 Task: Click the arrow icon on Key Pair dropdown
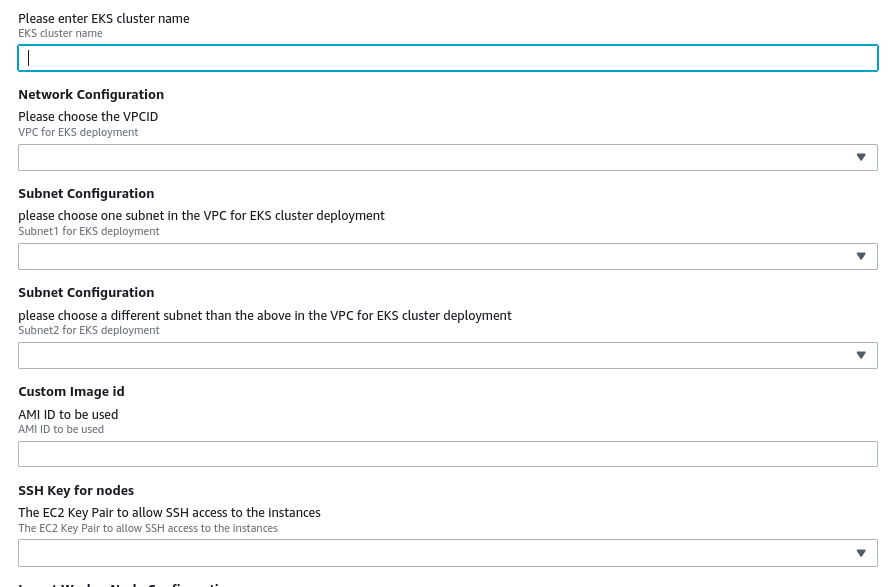[861, 553]
